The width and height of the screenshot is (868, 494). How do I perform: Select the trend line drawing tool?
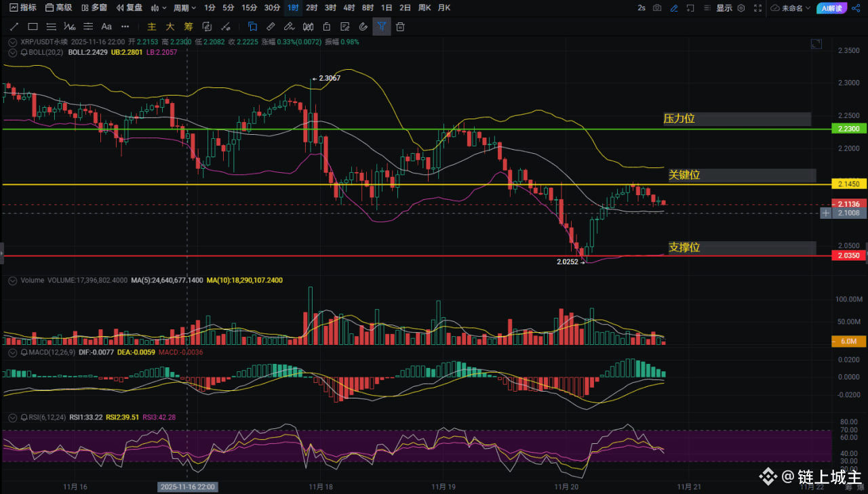coord(14,27)
